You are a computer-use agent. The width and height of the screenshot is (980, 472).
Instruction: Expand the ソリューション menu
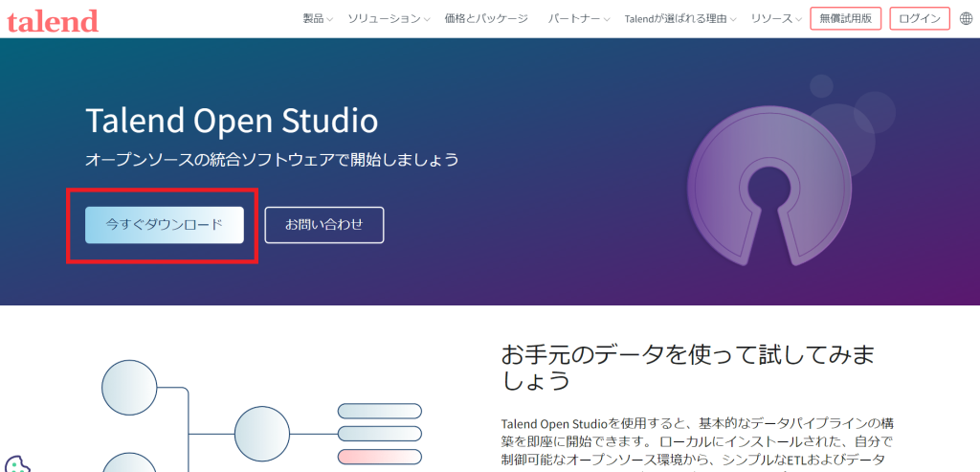(x=389, y=19)
